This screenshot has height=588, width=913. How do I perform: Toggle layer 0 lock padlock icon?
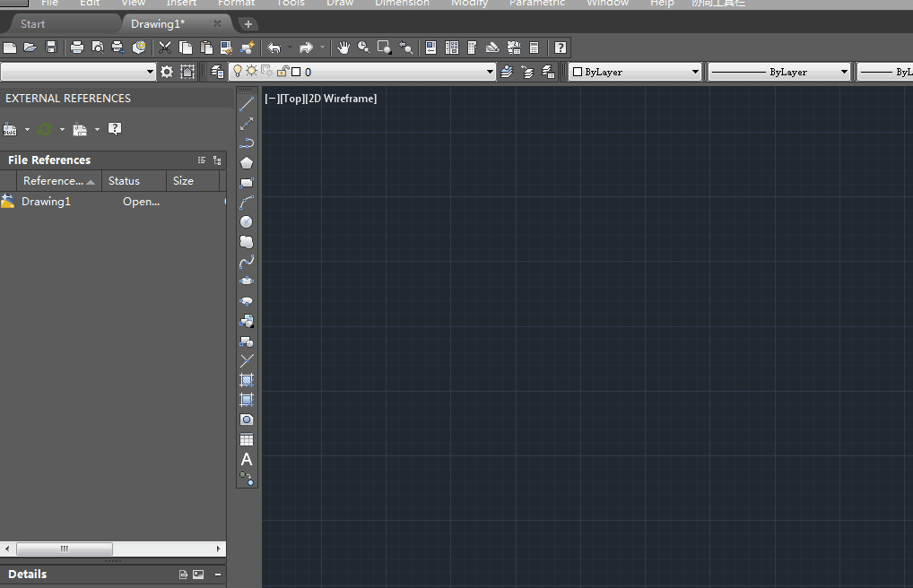(283, 72)
